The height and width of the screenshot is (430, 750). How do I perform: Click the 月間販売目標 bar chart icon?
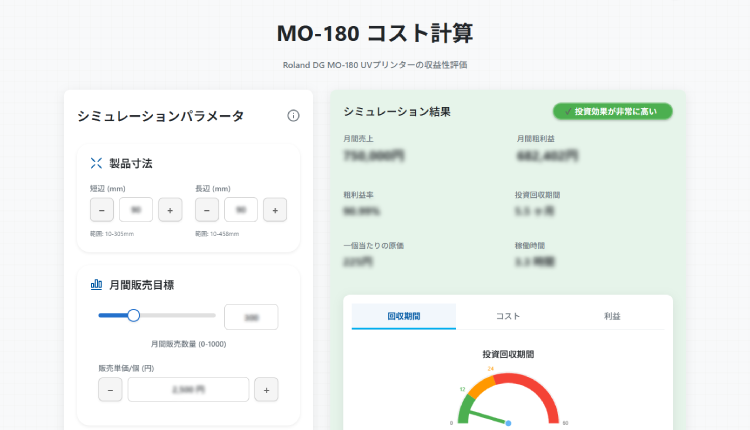(96, 285)
